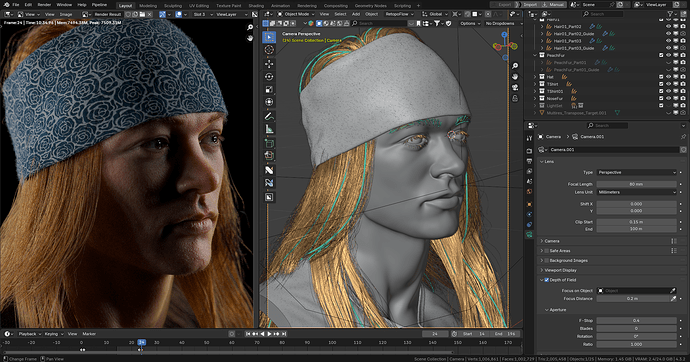The height and width of the screenshot is (362, 690).
Task: Open the Object Mode dropdown
Action: coord(296,14)
